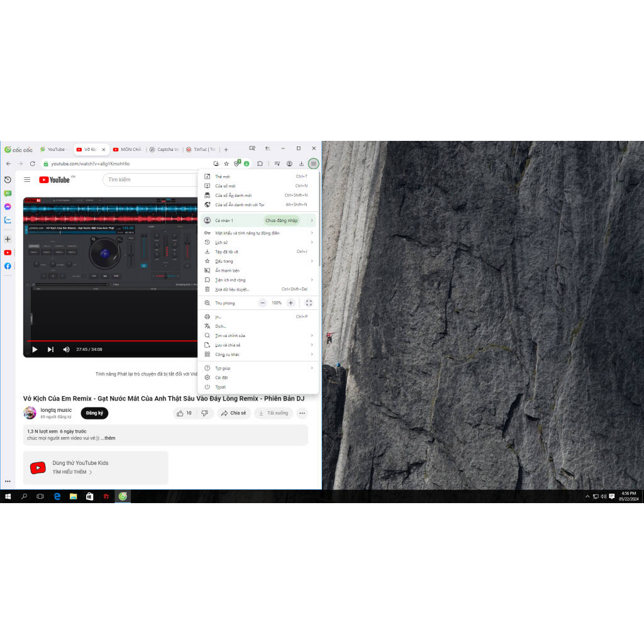Add a new sidebar shortcut with the plus icon
Image resolution: width=644 pixels, height=644 pixels.
8,239
